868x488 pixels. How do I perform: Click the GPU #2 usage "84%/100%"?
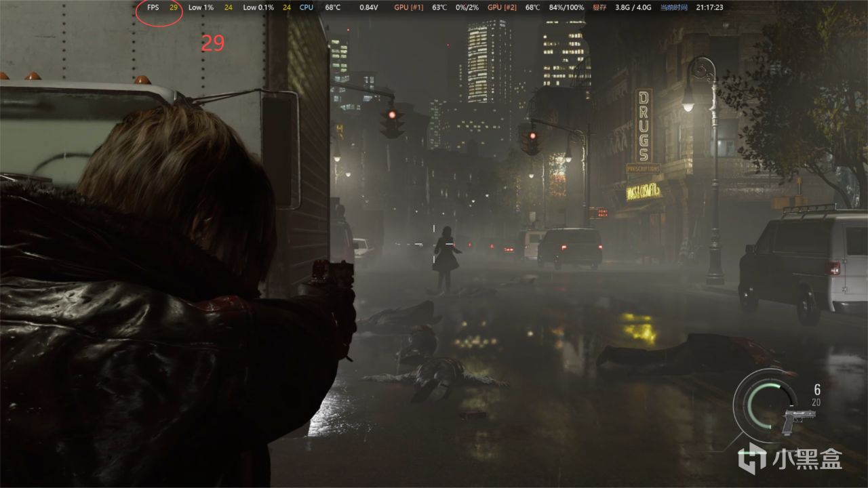pyautogui.click(x=566, y=7)
